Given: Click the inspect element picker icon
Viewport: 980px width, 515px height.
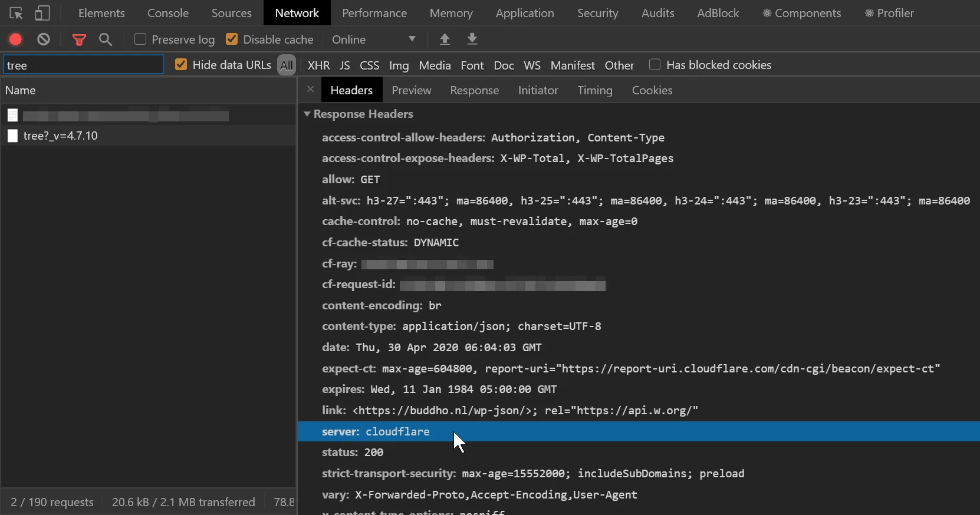Looking at the screenshot, I should click(x=16, y=13).
